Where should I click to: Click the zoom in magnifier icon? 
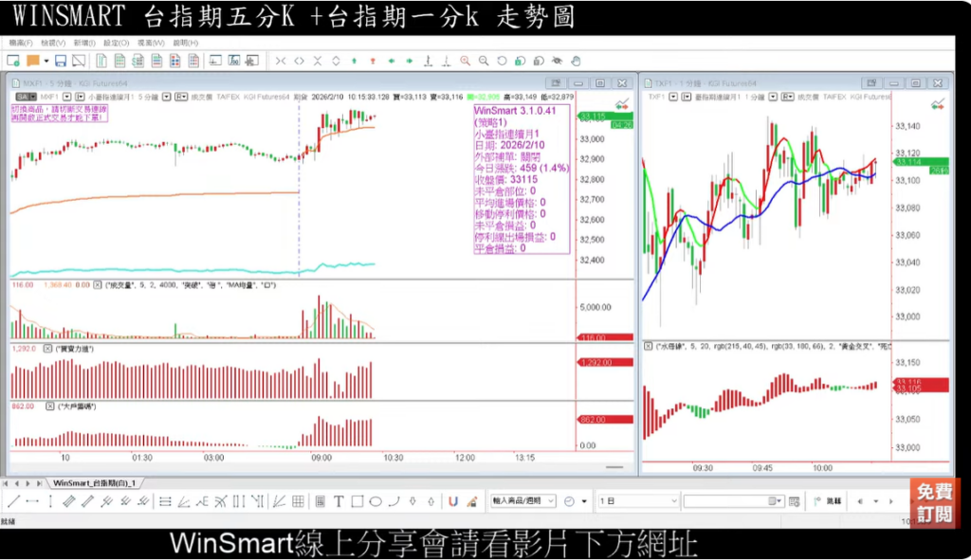coord(465,62)
